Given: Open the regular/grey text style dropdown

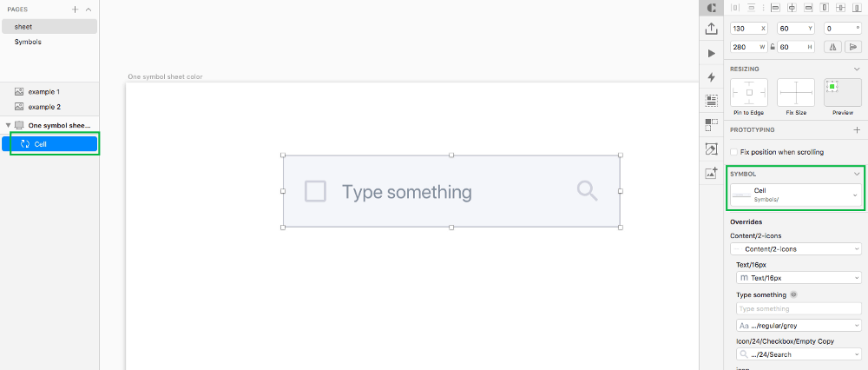Looking at the screenshot, I should pyautogui.click(x=799, y=325).
